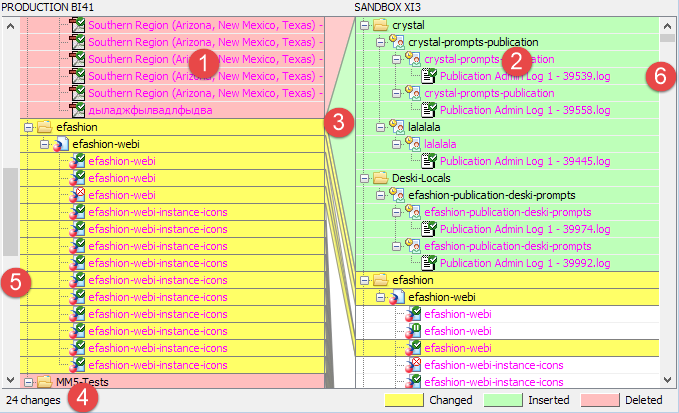679x413 pixels.
Task: Select the pink crystal-prompts-publication instance above log 39558
Action: pyautogui.click(x=489, y=93)
